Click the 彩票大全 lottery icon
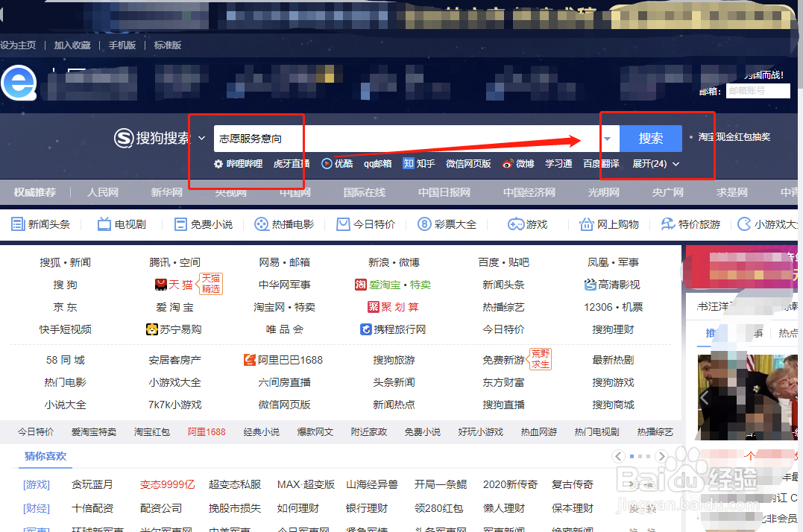This screenshot has width=803, height=532. [x=424, y=224]
